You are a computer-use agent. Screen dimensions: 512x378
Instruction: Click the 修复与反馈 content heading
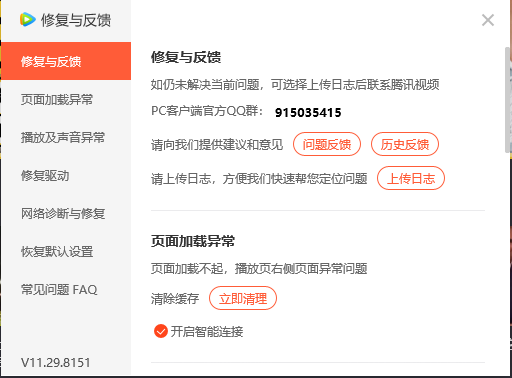coord(186,57)
